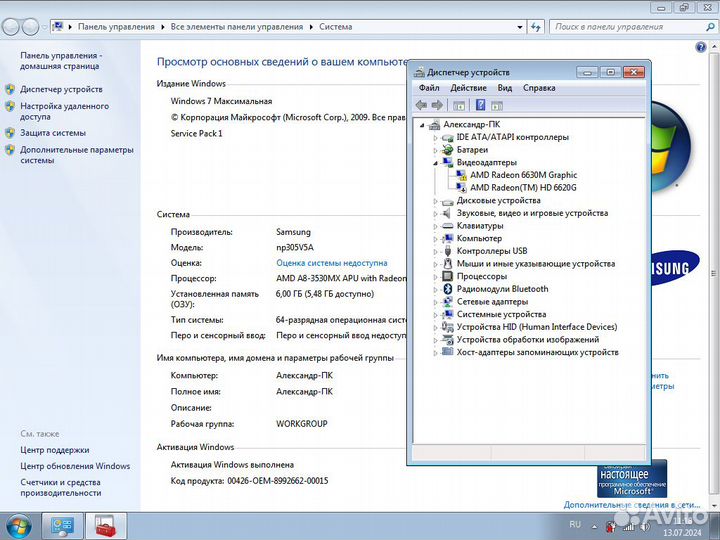
Task: Click the Forward arrow in Device Manager toolbar
Action: pos(437,106)
